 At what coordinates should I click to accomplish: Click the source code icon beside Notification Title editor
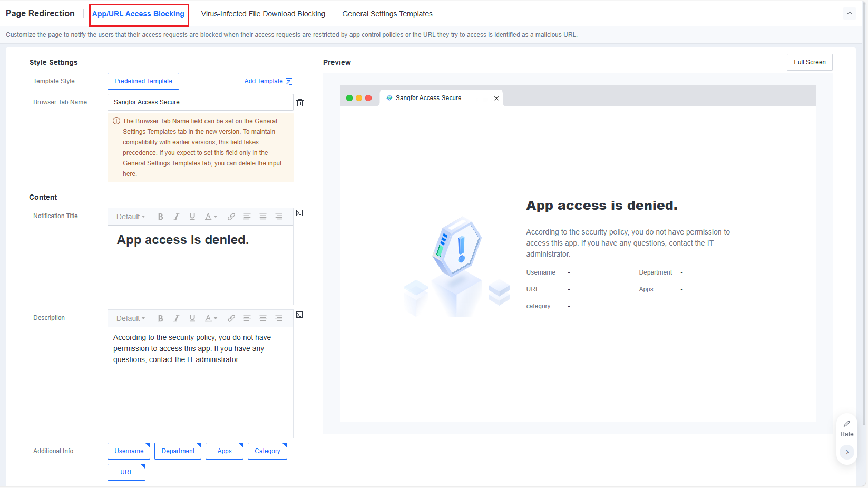click(x=299, y=213)
